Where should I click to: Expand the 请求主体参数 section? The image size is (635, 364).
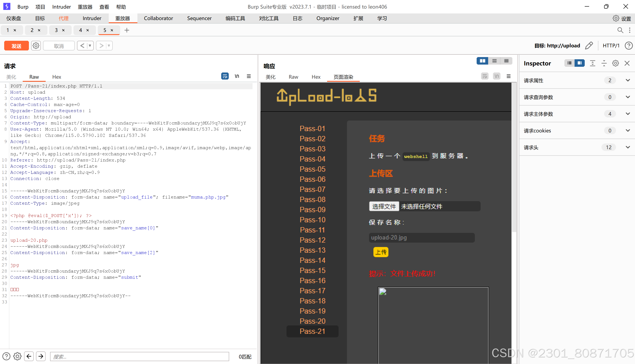tap(628, 114)
